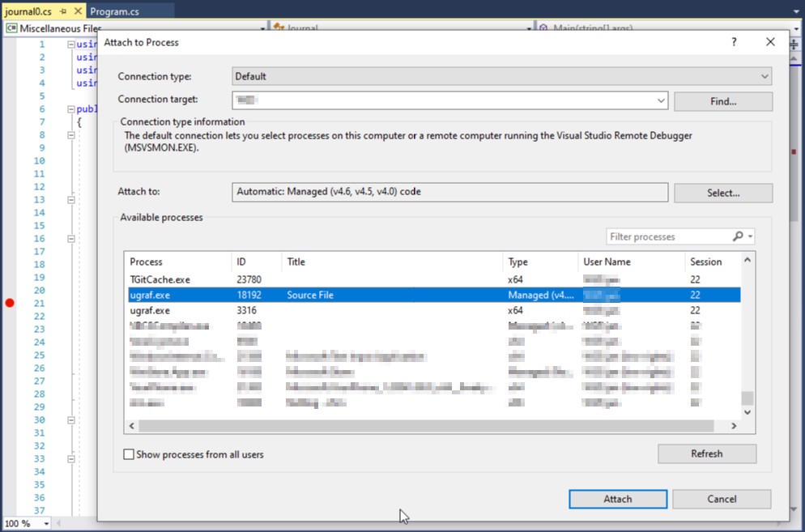
Task: Open the Connection type dropdown
Action: pyautogui.click(x=764, y=76)
